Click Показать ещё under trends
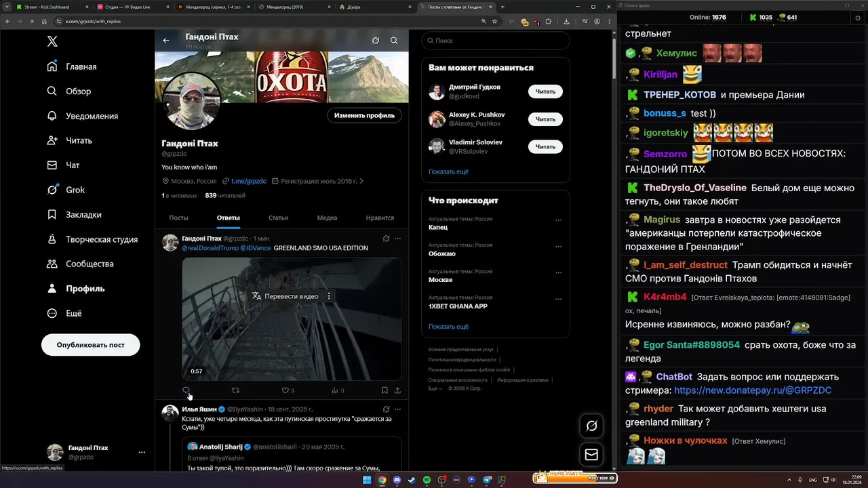868x488 pixels. [448, 327]
